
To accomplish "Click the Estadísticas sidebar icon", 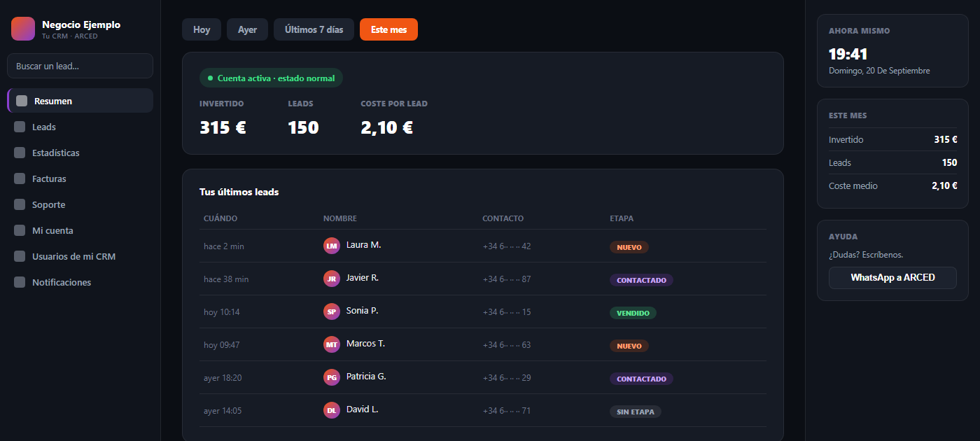I will click(20, 153).
